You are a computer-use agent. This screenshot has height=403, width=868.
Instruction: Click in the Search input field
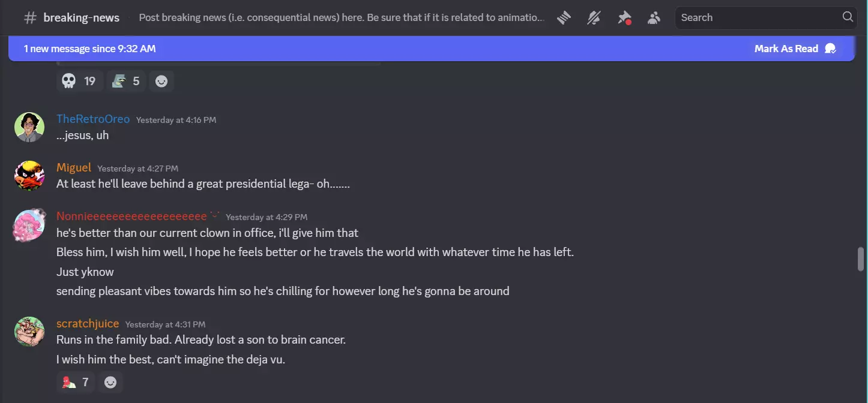(x=759, y=17)
